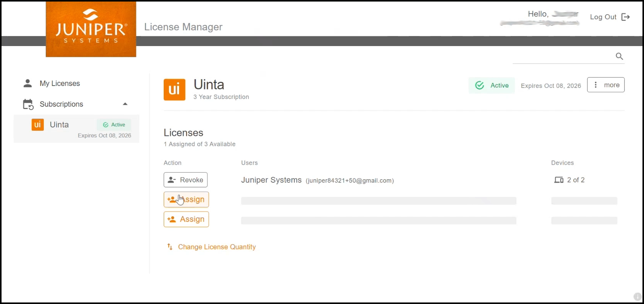Open My Licenses page
Screen dimensions: 644x304
pos(60,83)
